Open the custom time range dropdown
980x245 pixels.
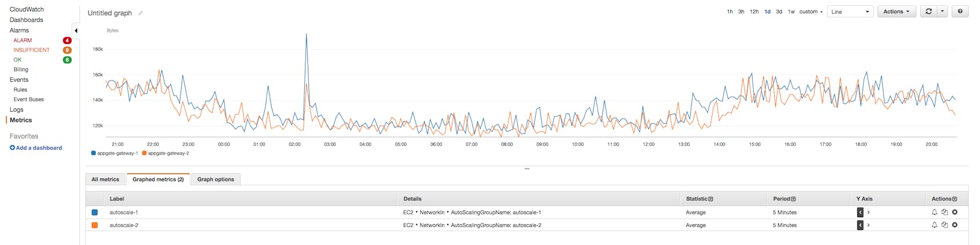pos(811,12)
